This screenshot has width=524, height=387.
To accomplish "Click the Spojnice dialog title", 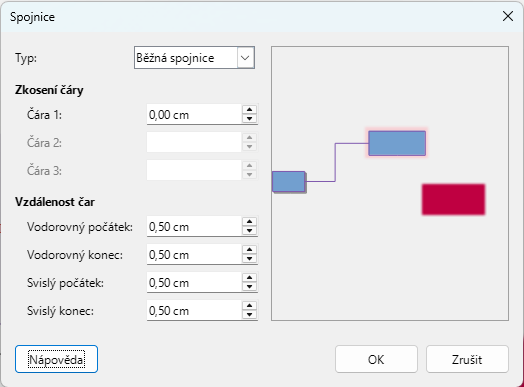I will (x=32, y=17).
